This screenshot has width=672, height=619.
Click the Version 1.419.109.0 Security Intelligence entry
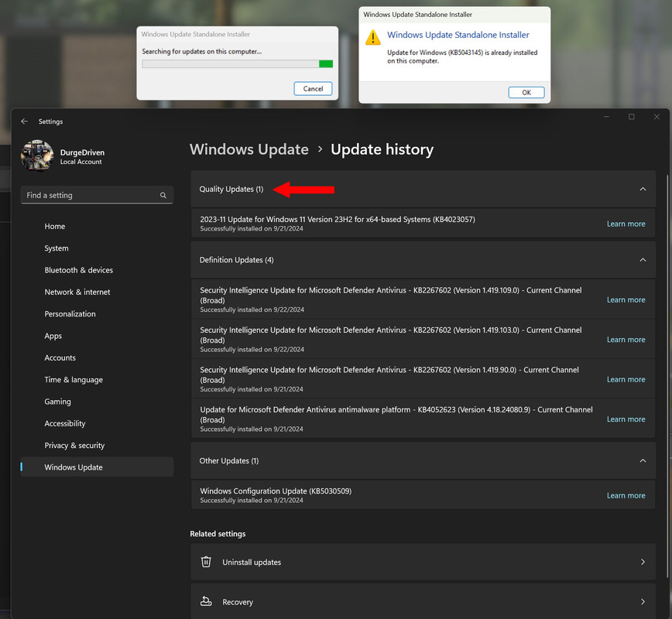pos(423,299)
